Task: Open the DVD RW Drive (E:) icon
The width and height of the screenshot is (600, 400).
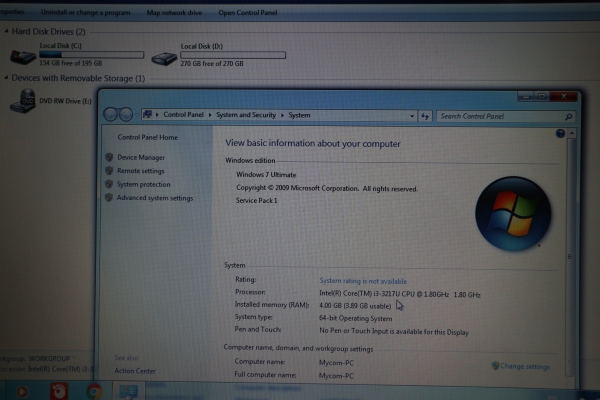Action: pyautogui.click(x=23, y=101)
